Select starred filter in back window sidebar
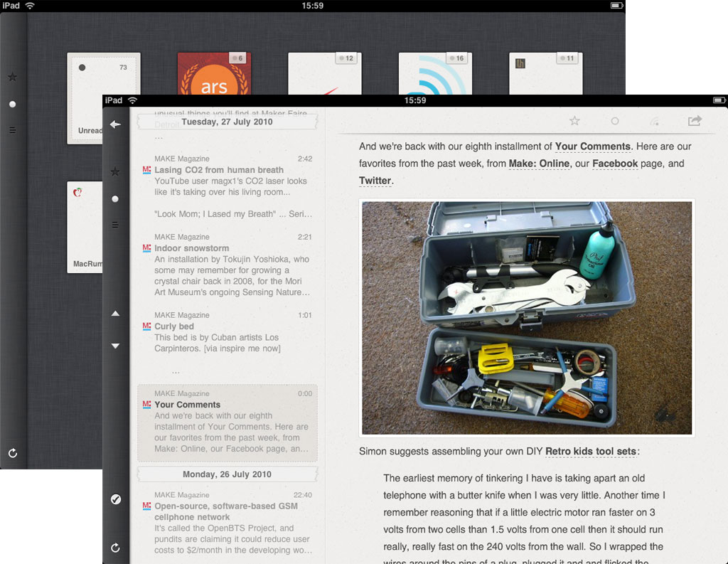 (13, 77)
